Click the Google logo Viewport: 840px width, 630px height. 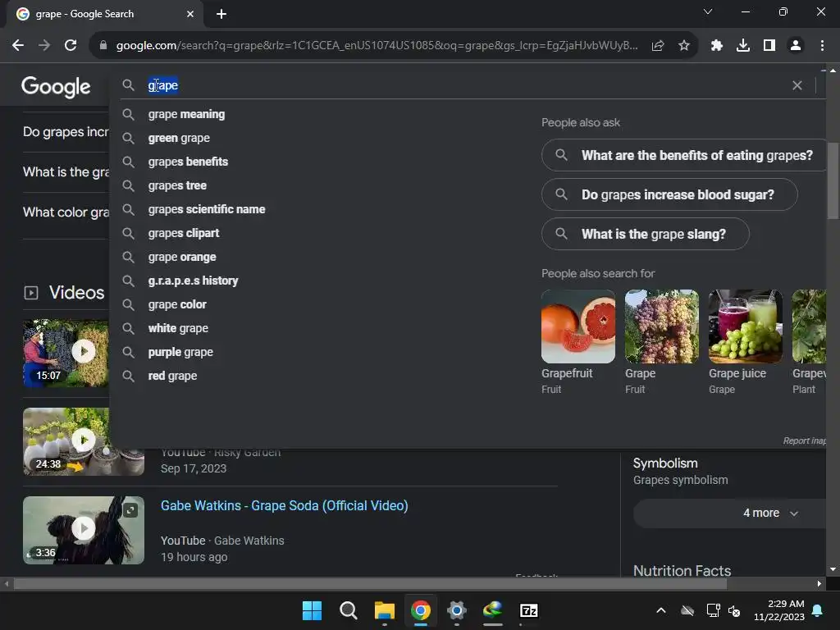(x=56, y=87)
